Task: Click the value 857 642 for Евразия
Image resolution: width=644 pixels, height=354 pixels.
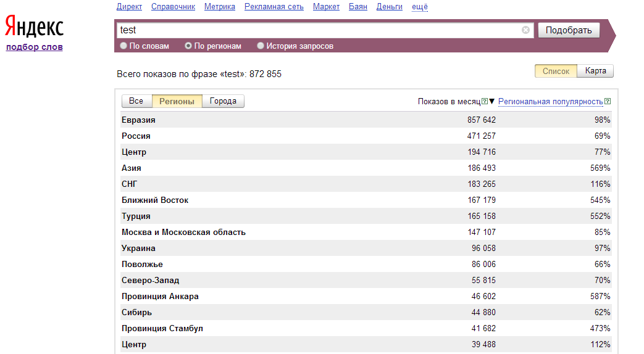Action: tap(482, 120)
